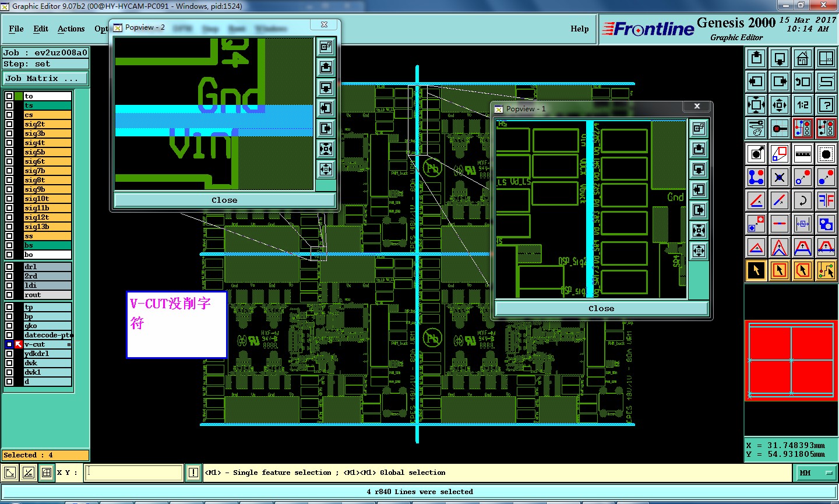Viewport: 839px width, 504px height.
Task: Click the Job Matrix ... button
Action: click(45, 78)
